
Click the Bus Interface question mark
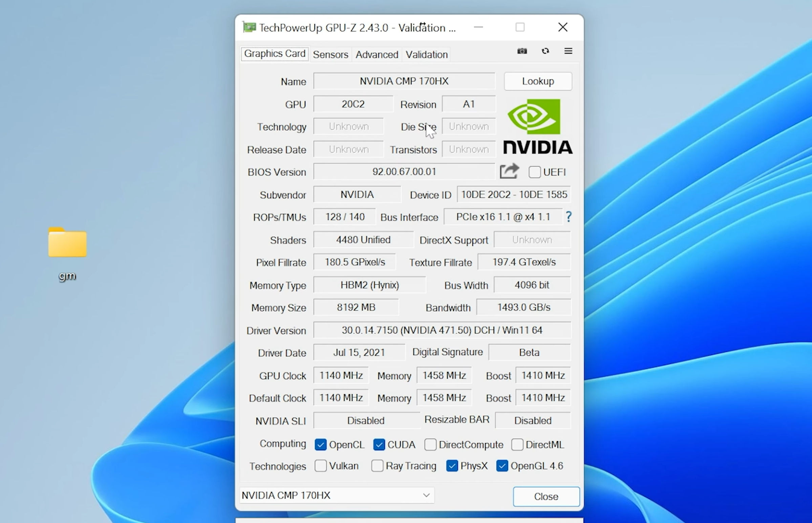pos(569,217)
